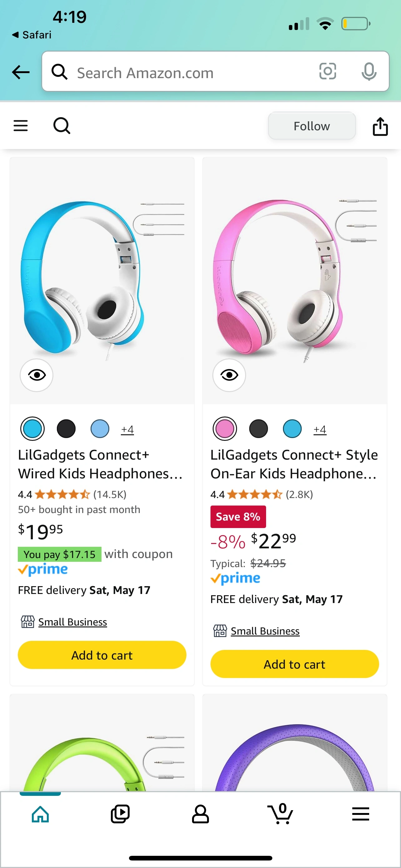Open the Inspire video tab

pyautogui.click(x=120, y=814)
